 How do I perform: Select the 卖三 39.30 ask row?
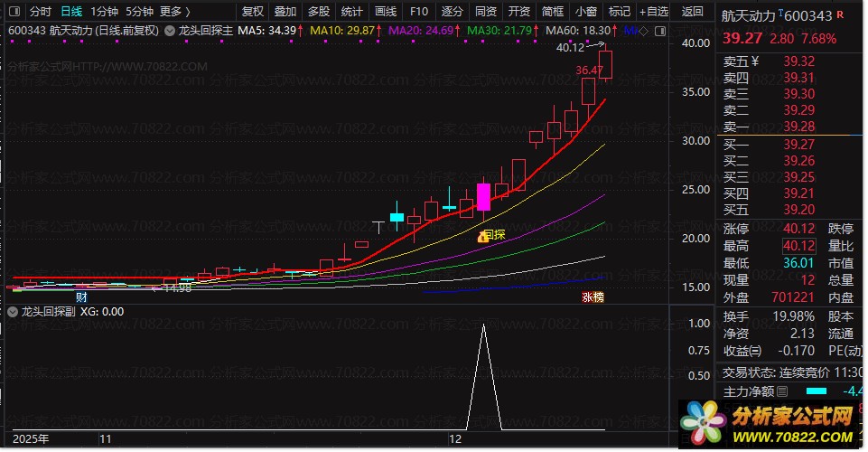pos(790,94)
